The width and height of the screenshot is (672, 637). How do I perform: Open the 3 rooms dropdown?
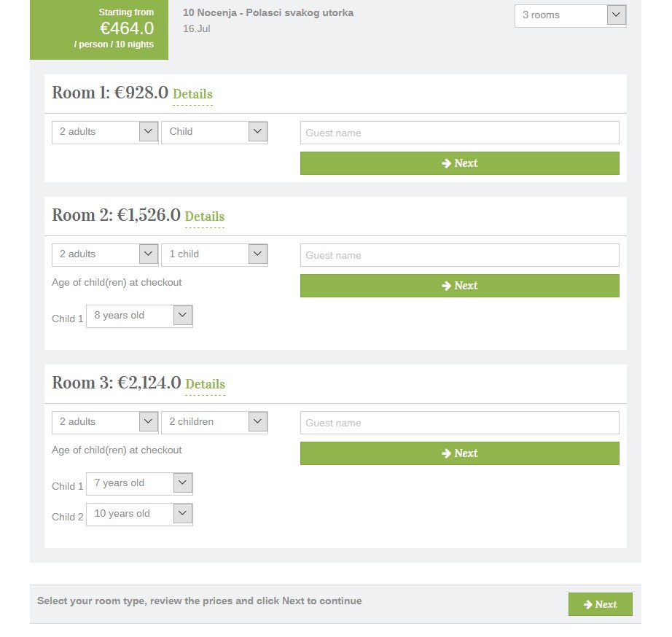pos(570,15)
